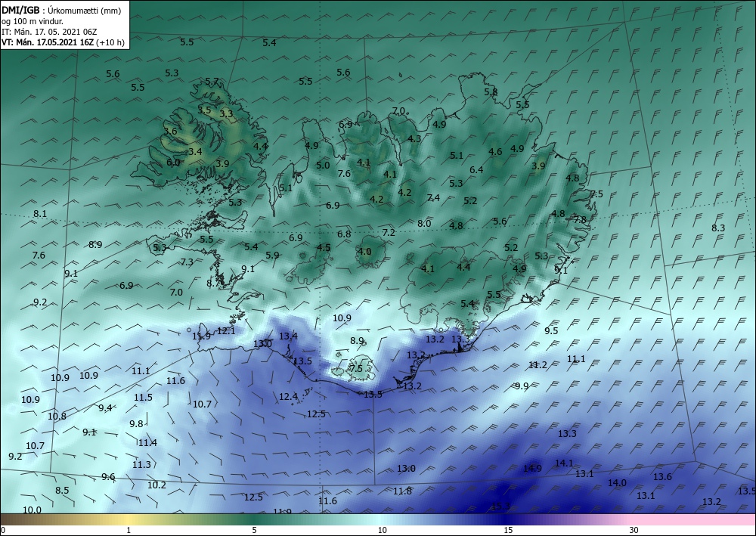
Task: Select the 9.9 map value
Action: pyautogui.click(x=522, y=386)
